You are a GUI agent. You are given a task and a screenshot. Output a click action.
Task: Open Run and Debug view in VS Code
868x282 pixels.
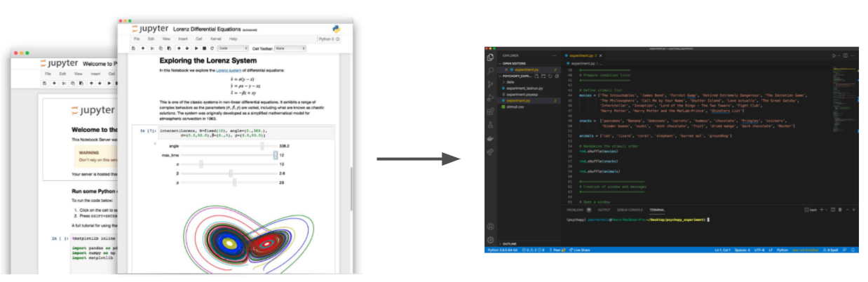tap(490, 98)
